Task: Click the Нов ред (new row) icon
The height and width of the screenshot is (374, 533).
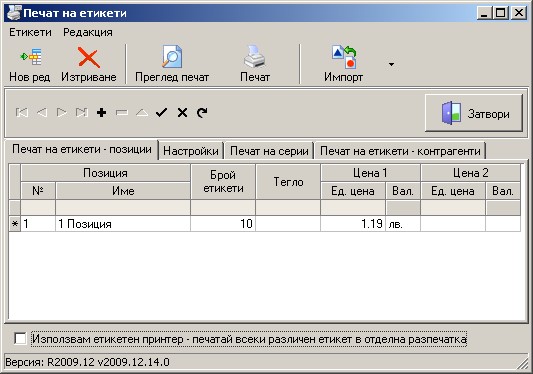Action: 31,57
